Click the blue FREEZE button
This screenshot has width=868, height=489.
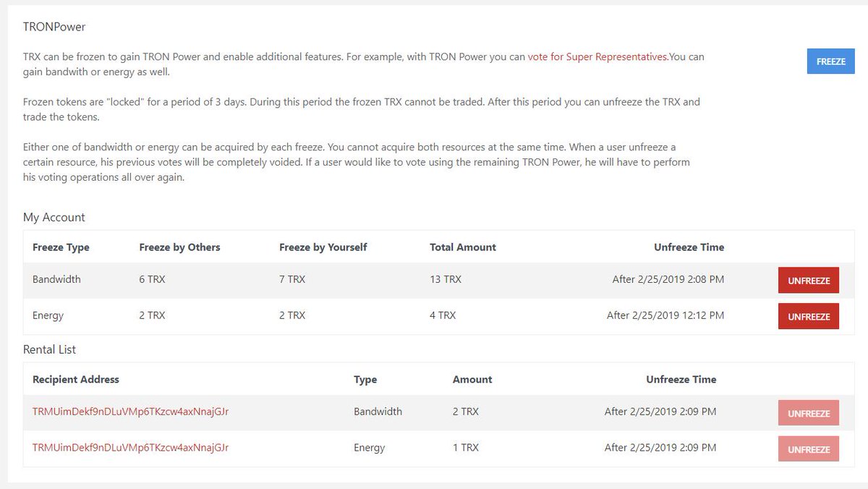point(830,61)
